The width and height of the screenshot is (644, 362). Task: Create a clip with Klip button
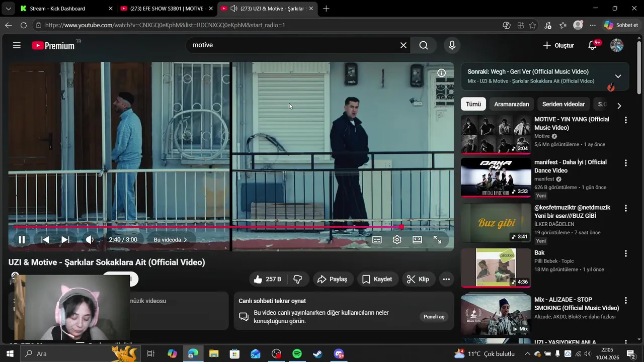click(418, 279)
